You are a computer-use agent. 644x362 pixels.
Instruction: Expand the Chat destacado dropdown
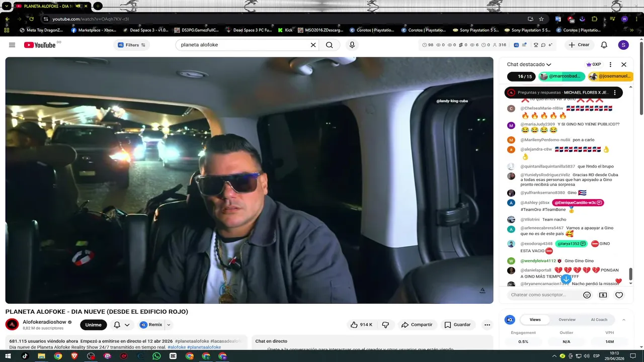pyautogui.click(x=548, y=64)
